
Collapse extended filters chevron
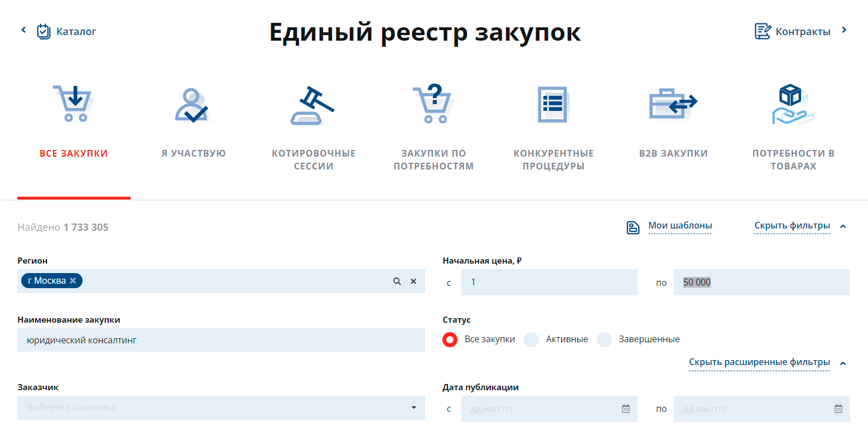click(843, 363)
